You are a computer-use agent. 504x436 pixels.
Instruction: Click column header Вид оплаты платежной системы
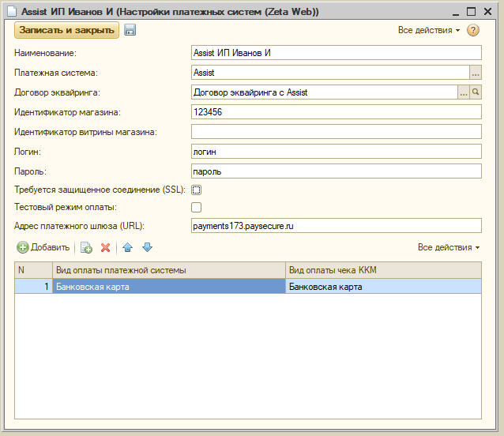coord(169,270)
